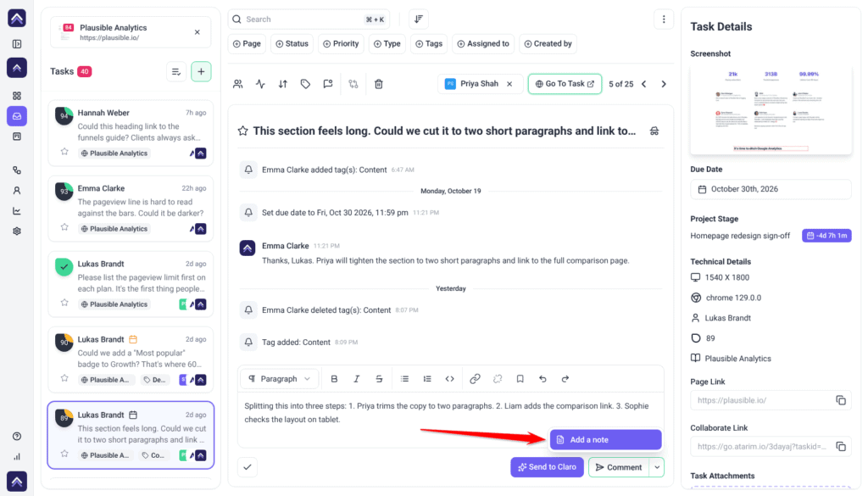
Task: Delete the task with the trash icon
Action: (379, 84)
